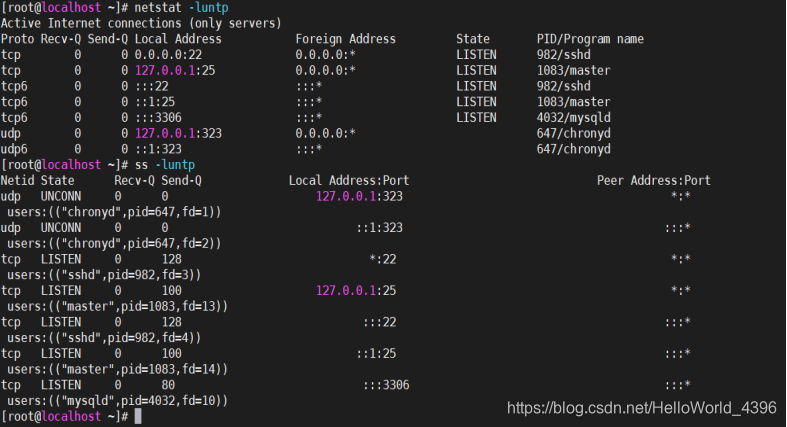Image resolution: width=787 pixels, height=427 pixels.
Task: Click '647/chronyd' in the udp 127.0.0.1:323 row
Action: (573, 133)
